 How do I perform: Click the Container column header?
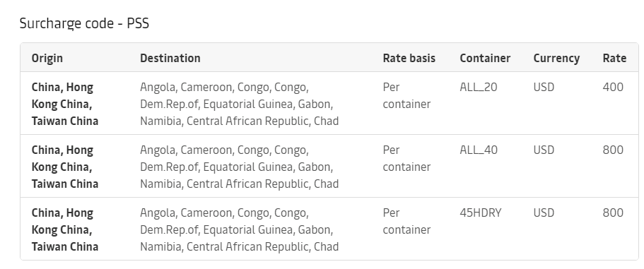pos(485,58)
